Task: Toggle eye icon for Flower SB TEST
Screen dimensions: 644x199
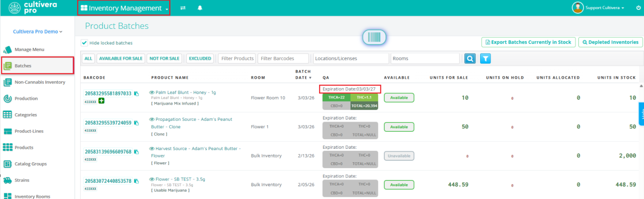Action: pos(152,180)
